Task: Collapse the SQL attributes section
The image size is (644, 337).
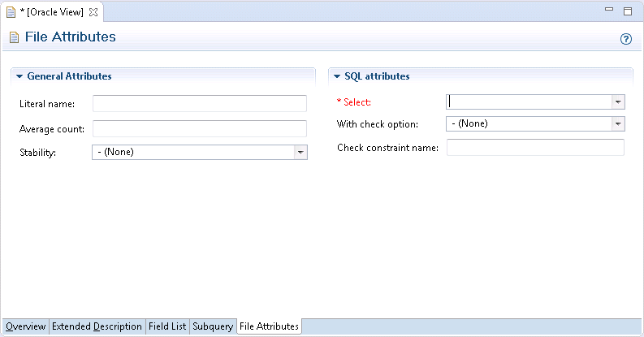Action: 337,76
